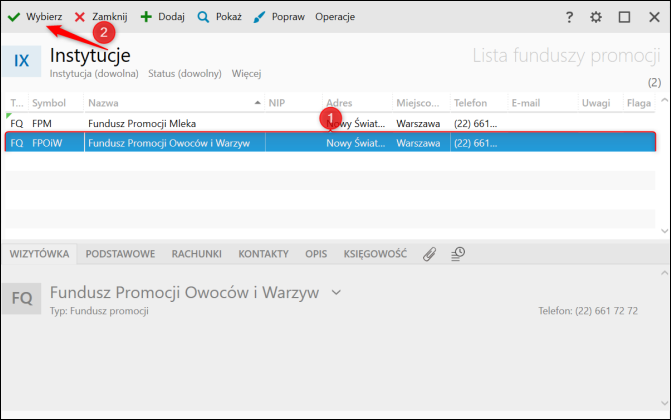Switch to WIZYTÓWKA tab
Image resolution: width=671 pixels, height=420 pixels.
pos(39,254)
